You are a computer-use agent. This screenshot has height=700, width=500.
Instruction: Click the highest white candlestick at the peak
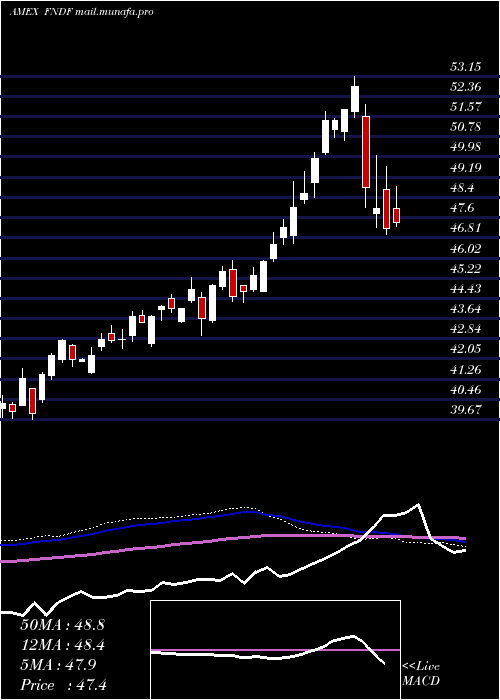pyautogui.click(x=355, y=99)
